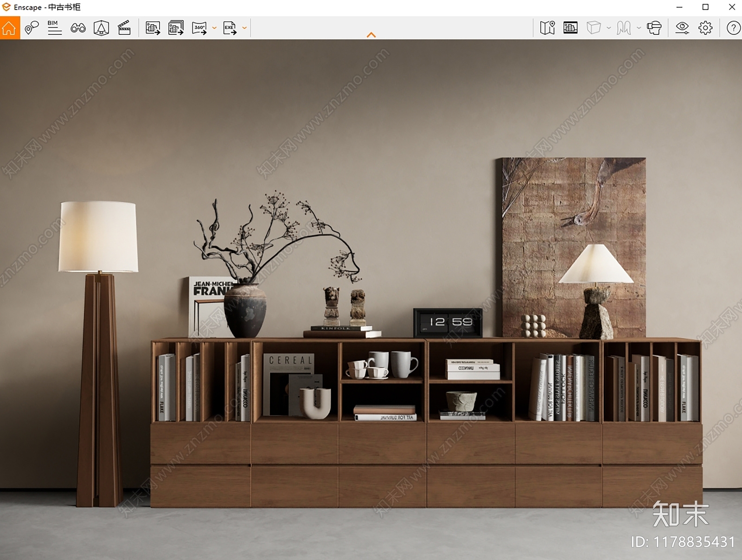Viewport: 742px width, 560px height.
Task: Click the flip clock showing 12 59
Action: pos(448,322)
